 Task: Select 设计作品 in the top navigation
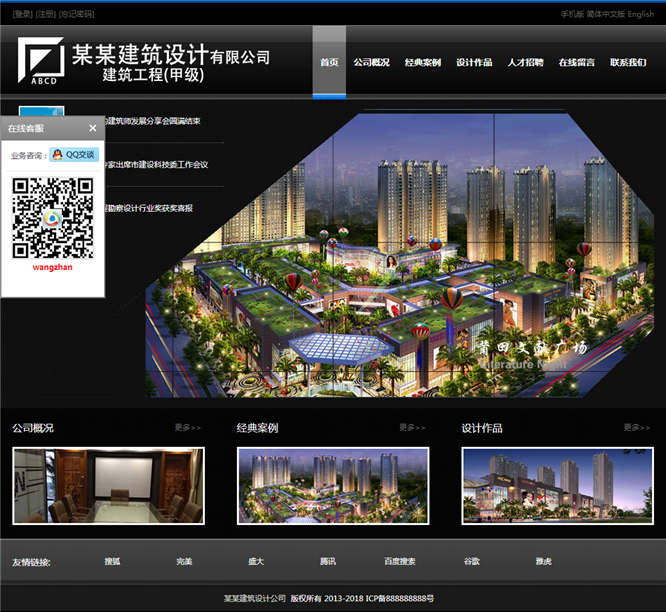click(474, 62)
